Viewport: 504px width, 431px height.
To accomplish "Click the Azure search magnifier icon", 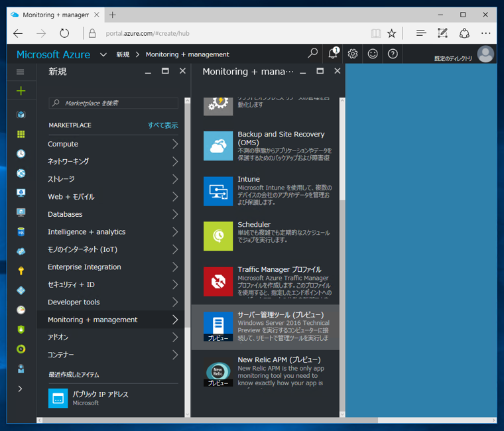I will 312,53.
